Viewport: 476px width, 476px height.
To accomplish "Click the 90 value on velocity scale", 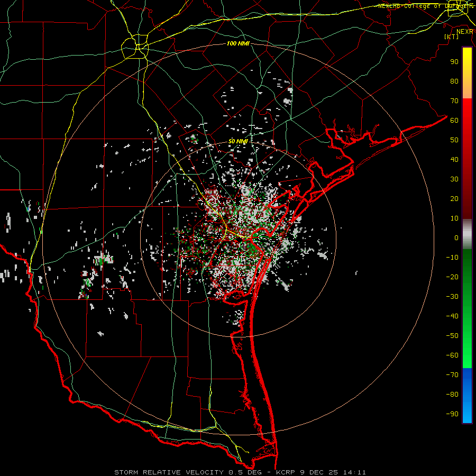I will click(454, 62).
